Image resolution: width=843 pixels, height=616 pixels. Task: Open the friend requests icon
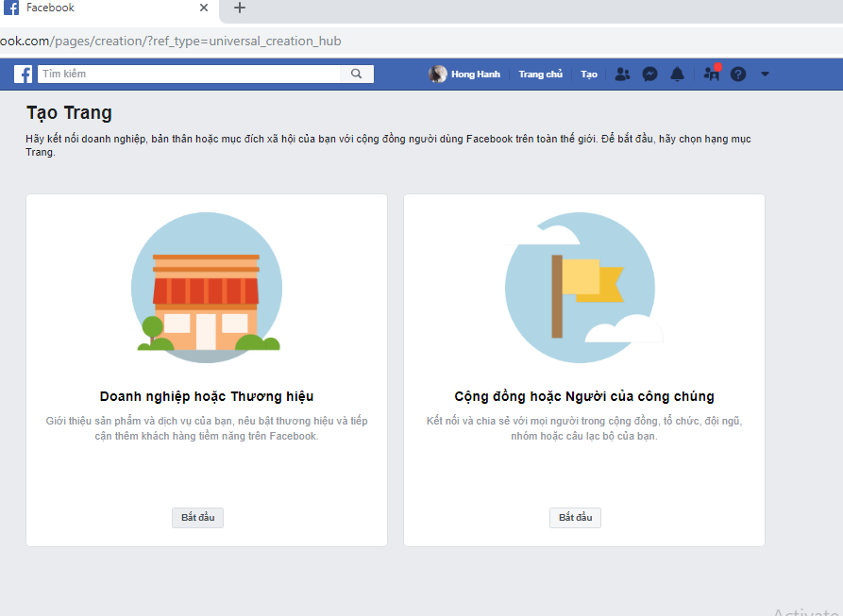click(622, 74)
